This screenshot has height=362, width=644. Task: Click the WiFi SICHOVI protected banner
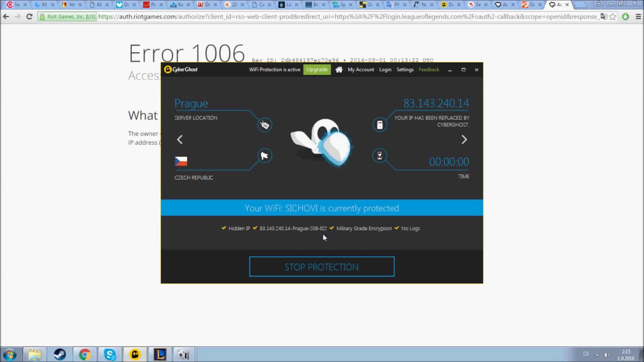(322, 208)
